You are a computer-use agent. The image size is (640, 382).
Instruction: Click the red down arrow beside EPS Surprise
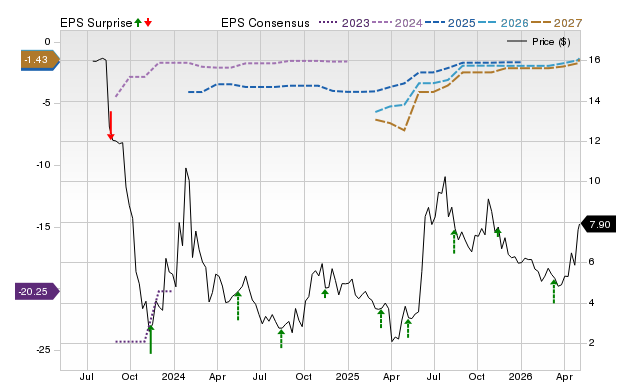click(x=148, y=23)
